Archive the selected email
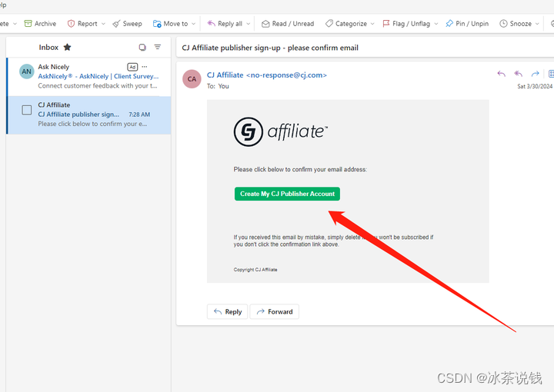The width and height of the screenshot is (554, 392). (x=40, y=24)
